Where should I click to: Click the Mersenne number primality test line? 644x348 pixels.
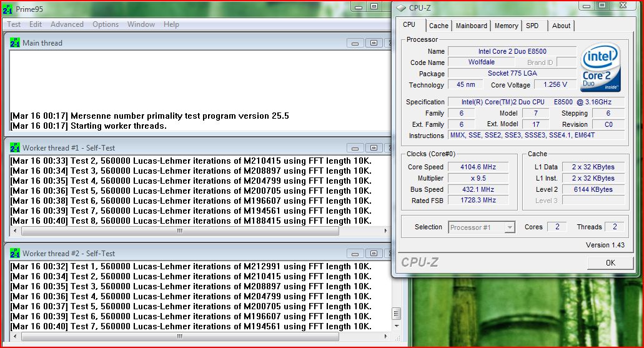pos(149,116)
